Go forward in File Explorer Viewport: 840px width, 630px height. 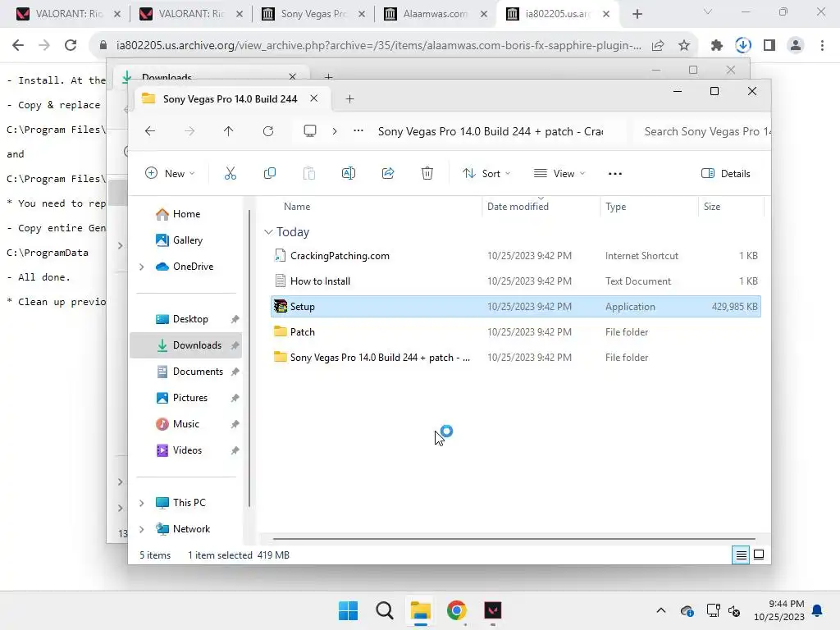189,131
